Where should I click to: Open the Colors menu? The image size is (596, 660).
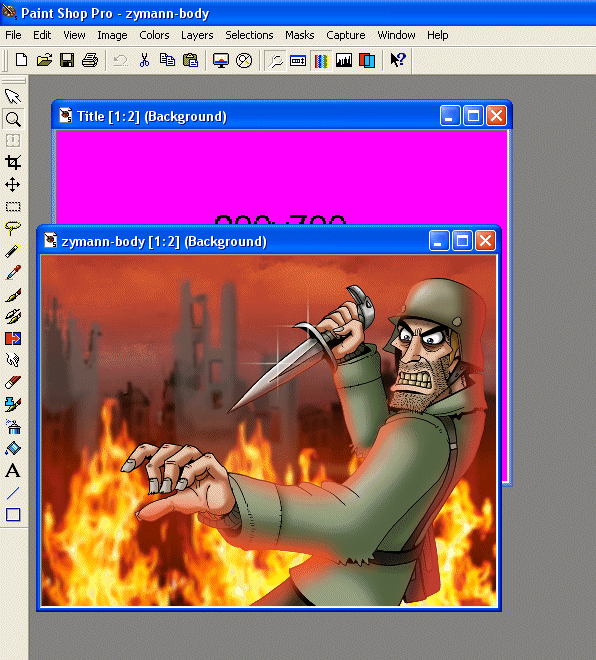[x=154, y=35]
